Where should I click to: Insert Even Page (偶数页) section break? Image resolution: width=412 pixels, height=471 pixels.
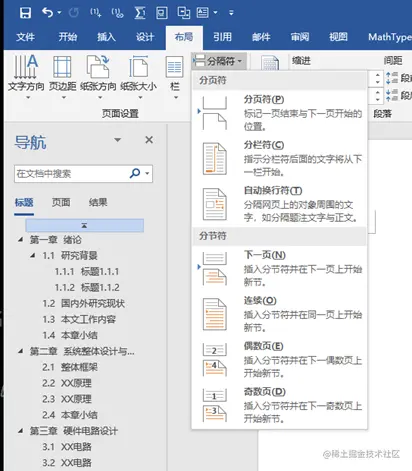pos(279,360)
